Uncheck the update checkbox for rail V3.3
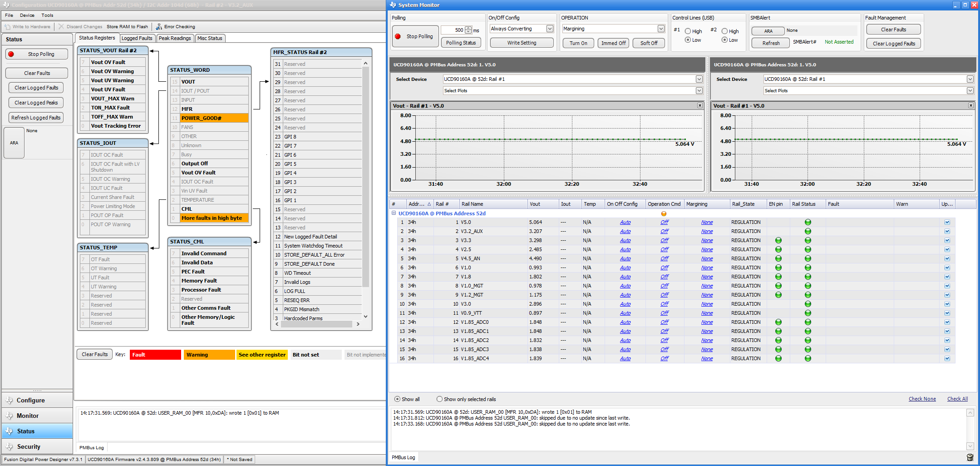Image resolution: width=980 pixels, height=466 pixels. tap(947, 240)
